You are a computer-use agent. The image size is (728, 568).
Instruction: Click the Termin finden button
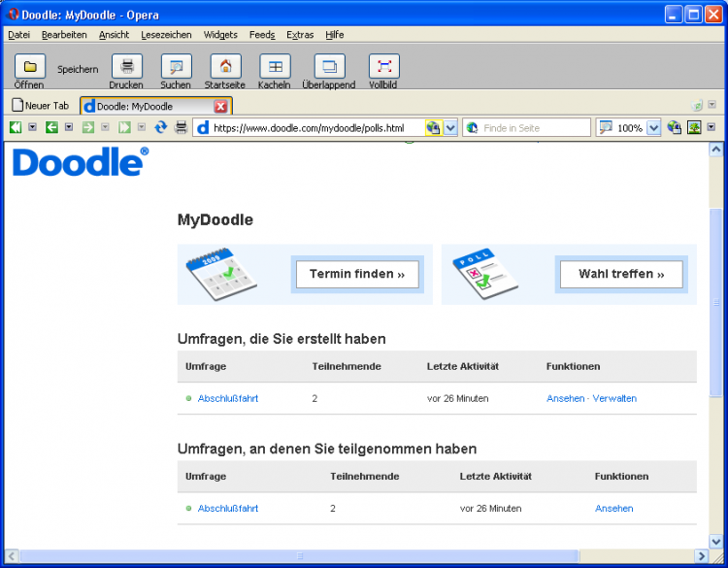tap(357, 274)
